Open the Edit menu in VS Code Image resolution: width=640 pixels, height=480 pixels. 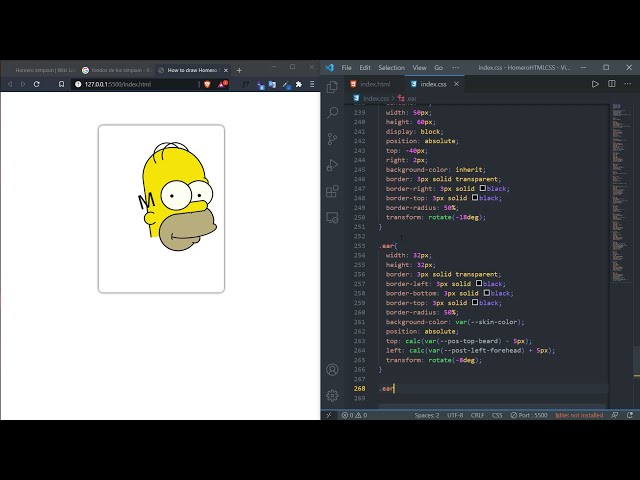click(365, 68)
